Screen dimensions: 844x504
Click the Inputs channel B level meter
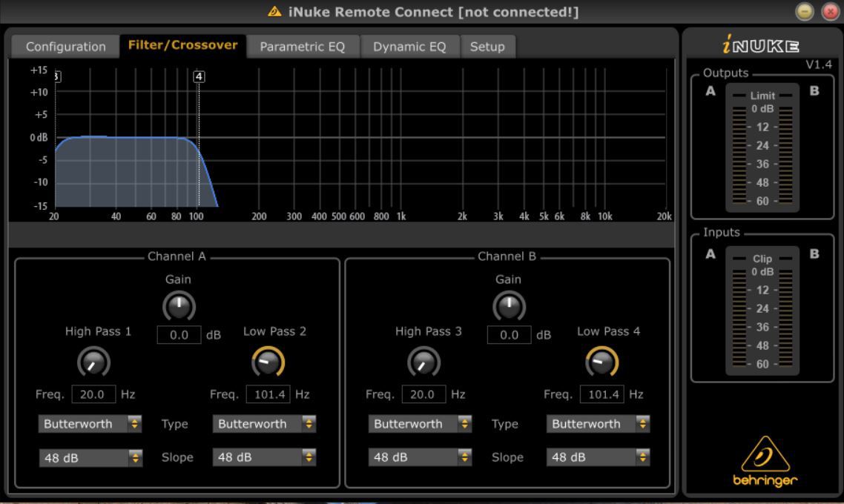[786, 317]
